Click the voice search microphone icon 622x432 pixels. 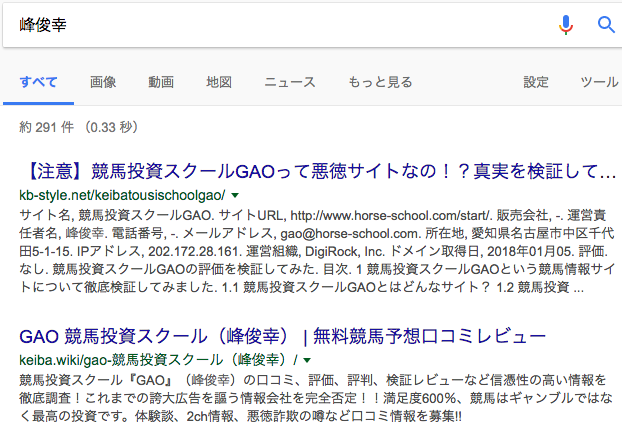point(566,25)
